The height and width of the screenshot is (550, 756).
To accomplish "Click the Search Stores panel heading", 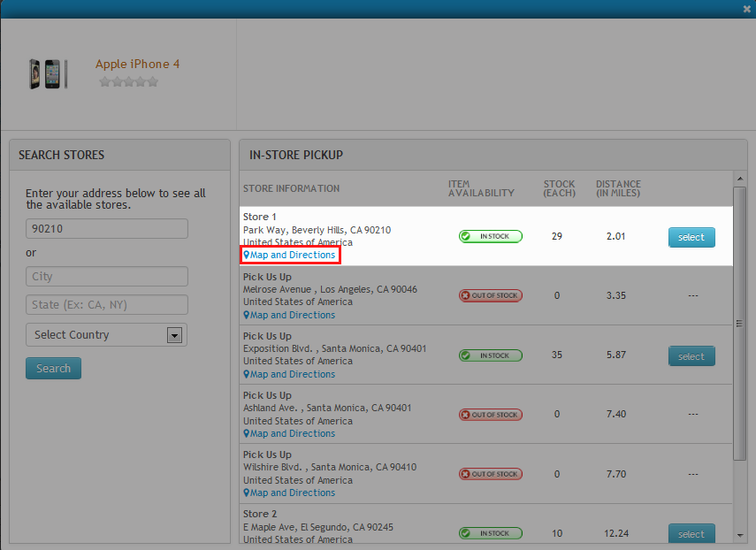I will pos(61,155).
